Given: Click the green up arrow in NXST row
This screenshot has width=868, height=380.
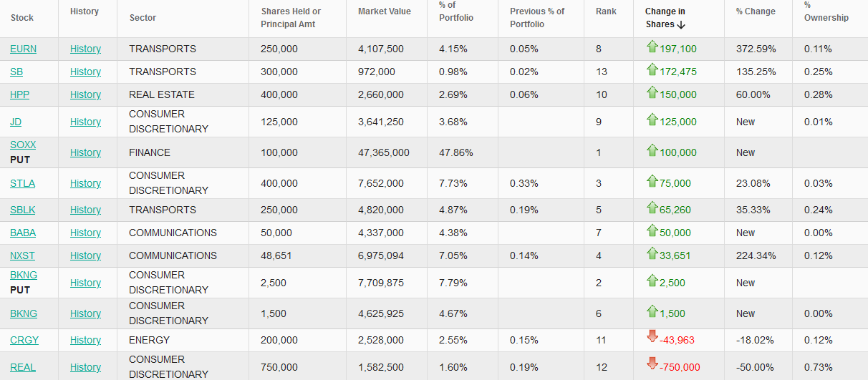Looking at the screenshot, I should (652, 254).
